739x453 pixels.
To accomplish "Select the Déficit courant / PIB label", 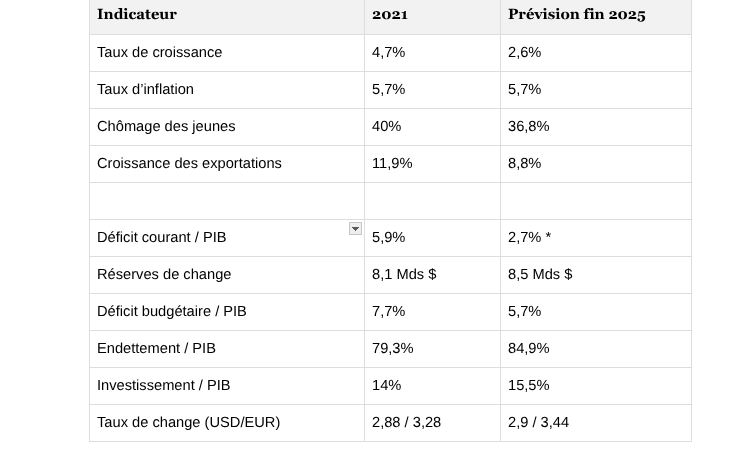I will pos(162,237).
